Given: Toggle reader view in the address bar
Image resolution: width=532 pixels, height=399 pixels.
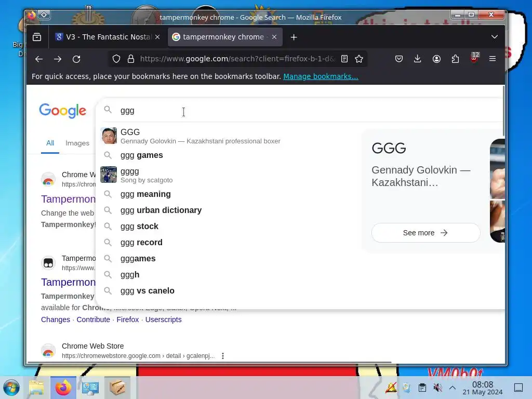Looking at the screenshot, I should point(344,59).
